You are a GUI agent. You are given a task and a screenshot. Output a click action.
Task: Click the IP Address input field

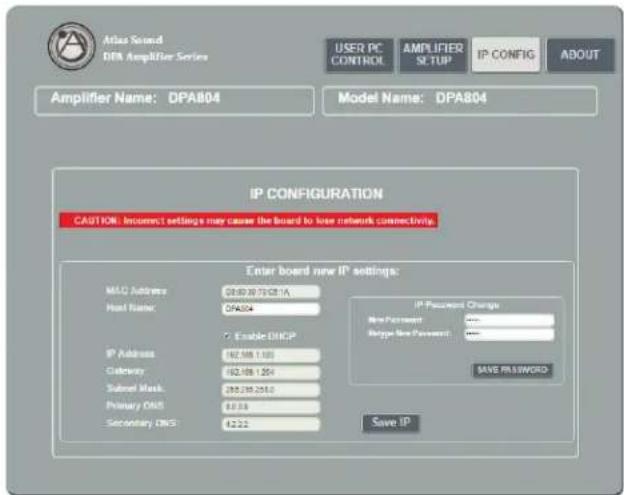pos(271,355)
